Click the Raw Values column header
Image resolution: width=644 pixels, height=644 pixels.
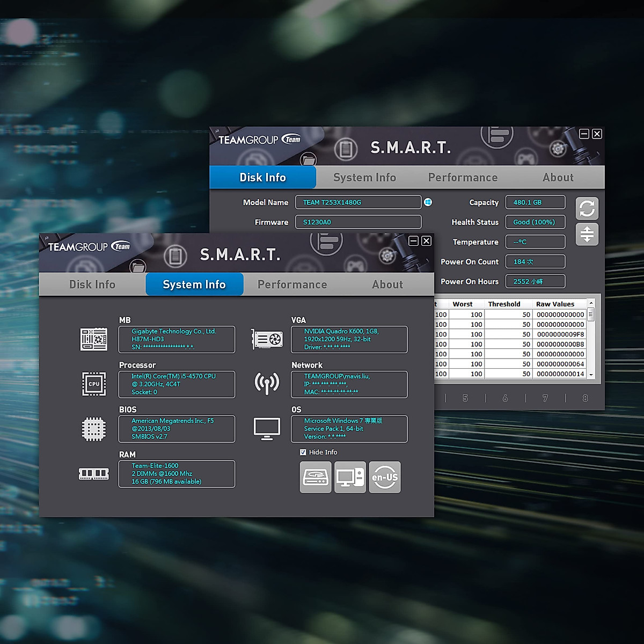(x=555, y=304)
